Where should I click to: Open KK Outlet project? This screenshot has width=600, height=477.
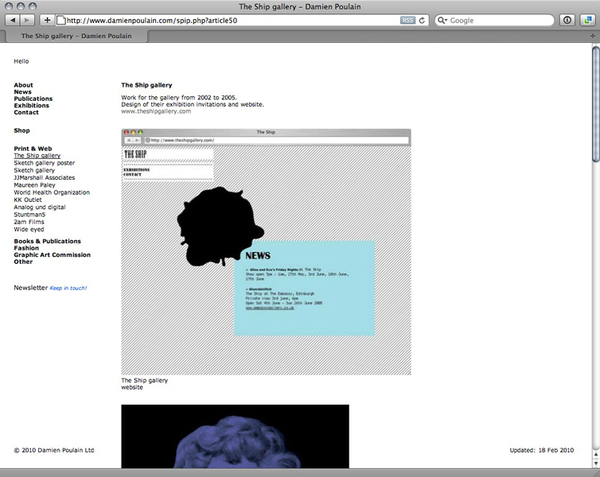pos(28,200)
